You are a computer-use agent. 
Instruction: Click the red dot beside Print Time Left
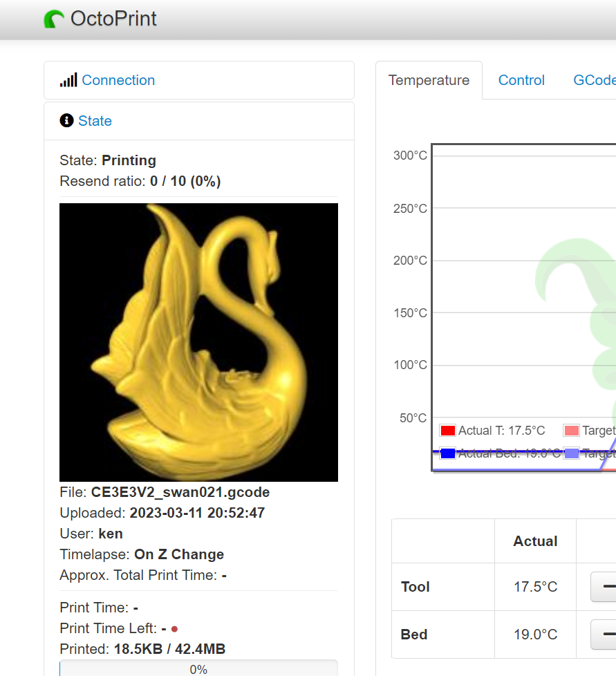click(175, 629)
